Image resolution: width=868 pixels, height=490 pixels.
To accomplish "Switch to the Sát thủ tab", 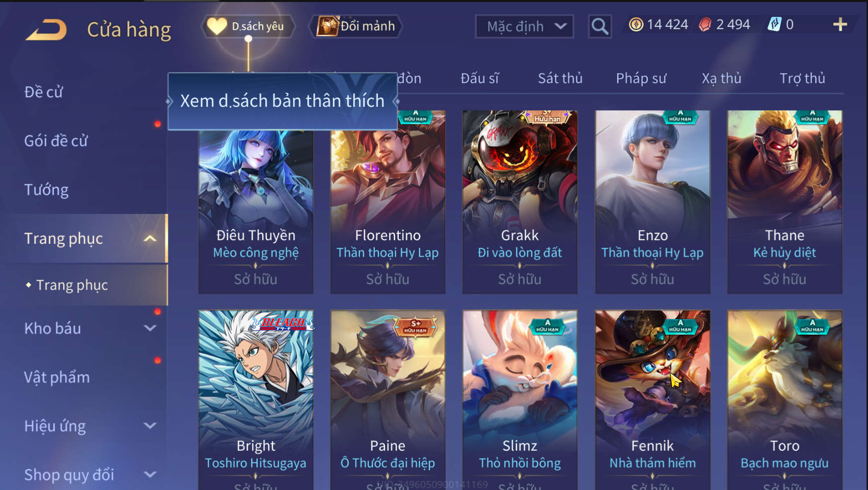I will pyautogui.click(x=560, y=78).
